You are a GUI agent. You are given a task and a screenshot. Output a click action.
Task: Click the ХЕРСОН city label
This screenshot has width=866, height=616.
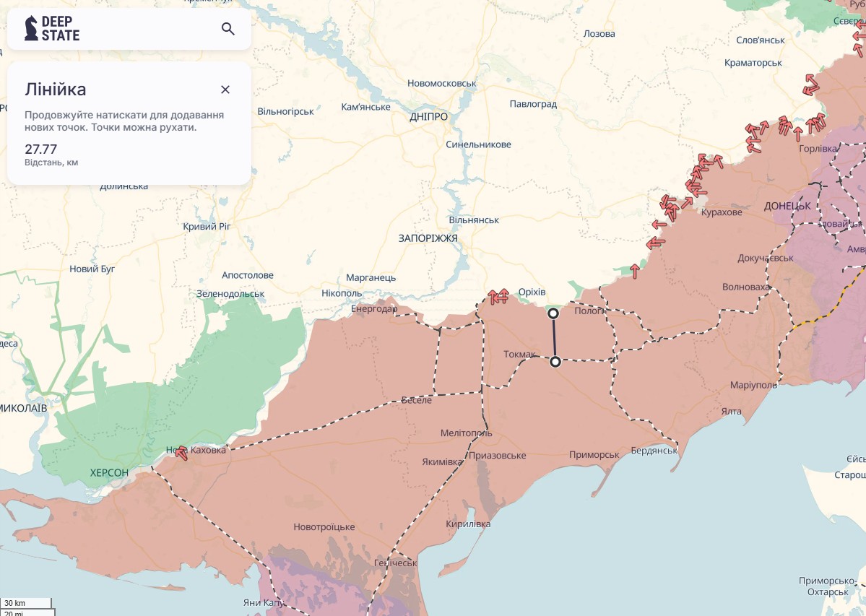tap(109, 472)
